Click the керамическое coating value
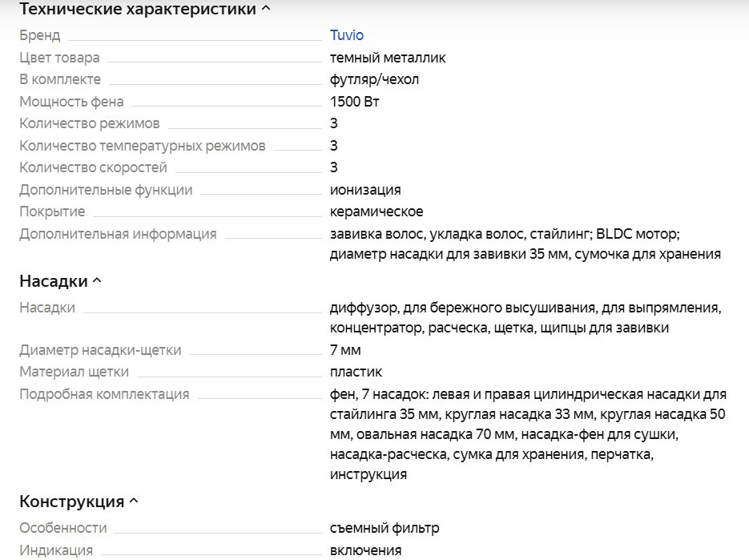749x560 pixels. pyautogui.click(x=377, y=212)
